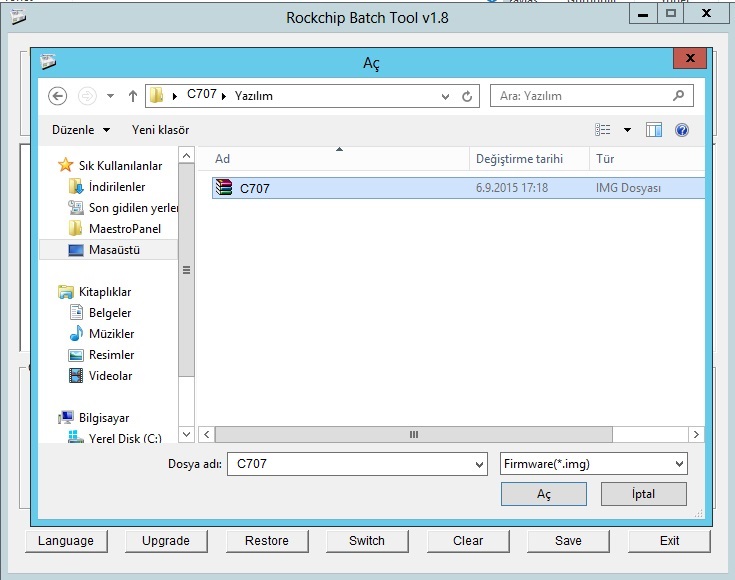Click the star icon beside Sık Kullanılanlar
The height and width of the screenshot is (580, 735).
click(x=65, y=165)
